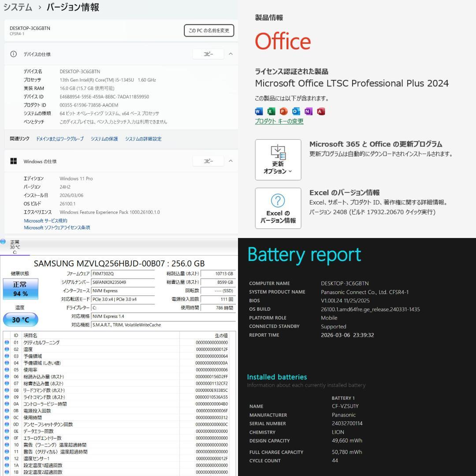Click the PowerPoint icon in Office products
Viewport: 476px width, 476px height.
click(283, 112)
